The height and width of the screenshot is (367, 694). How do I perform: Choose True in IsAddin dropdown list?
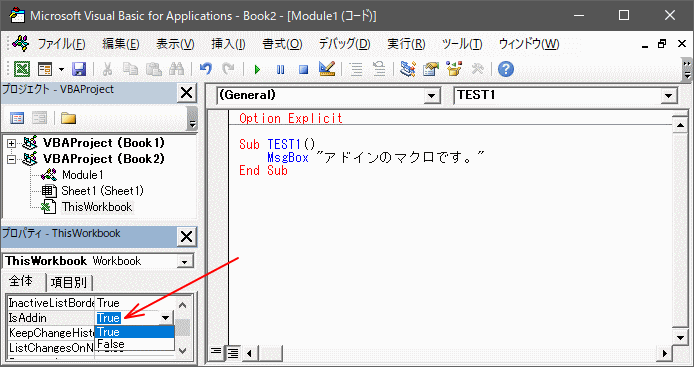[135, 332]
